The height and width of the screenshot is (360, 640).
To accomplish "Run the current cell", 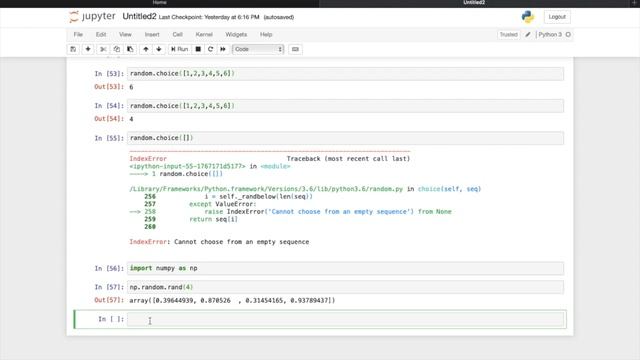I will tap(180, 49).
